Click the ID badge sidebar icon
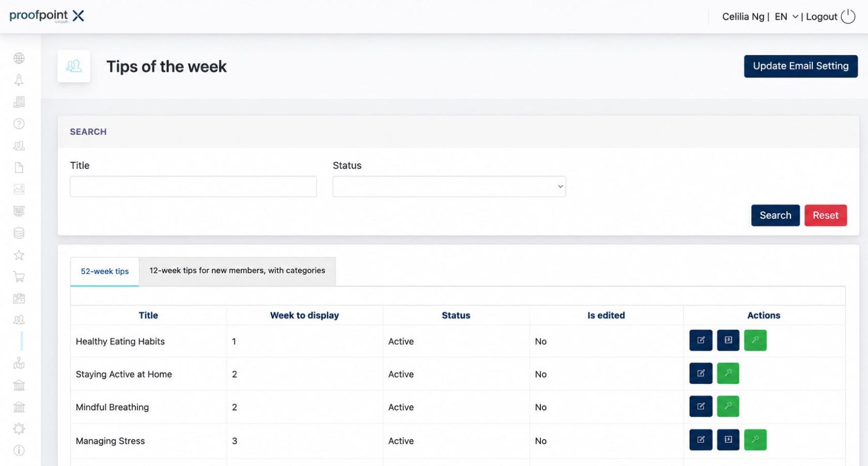Screen dimensions: 868x466 (19, 298)
